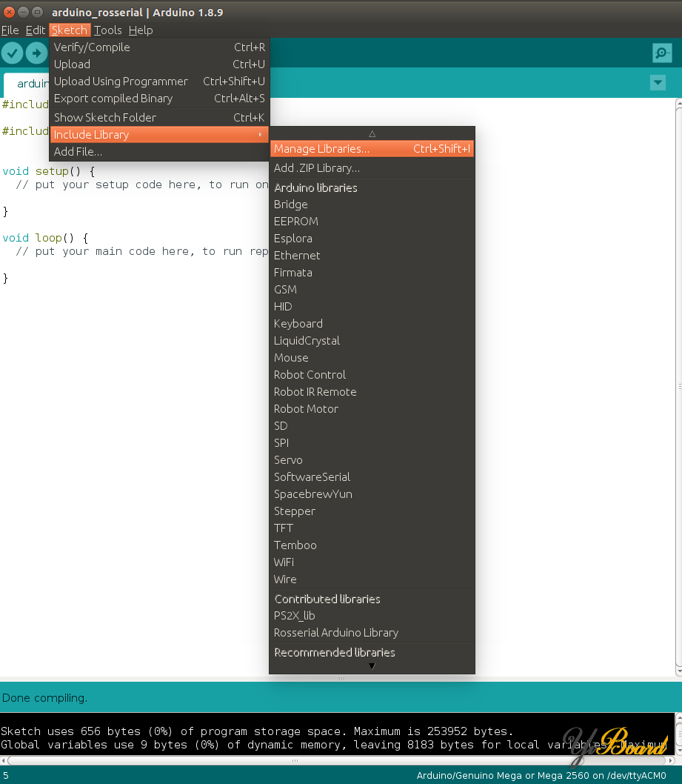Include the Firmata library

tap(372, 273)
